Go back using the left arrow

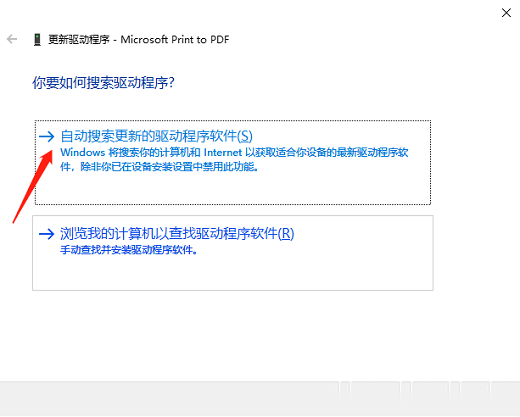point(12,39)
